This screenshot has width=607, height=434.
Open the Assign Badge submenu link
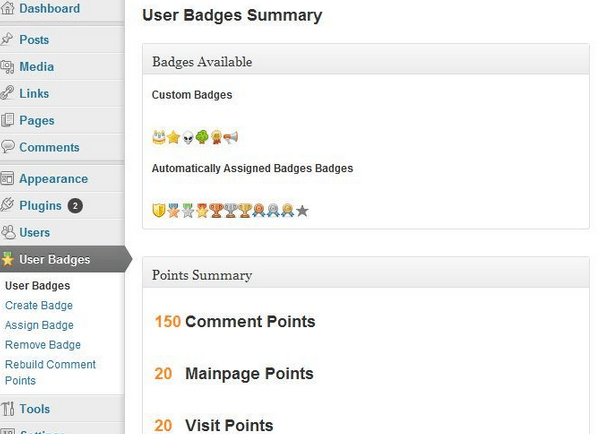(39, 325)
